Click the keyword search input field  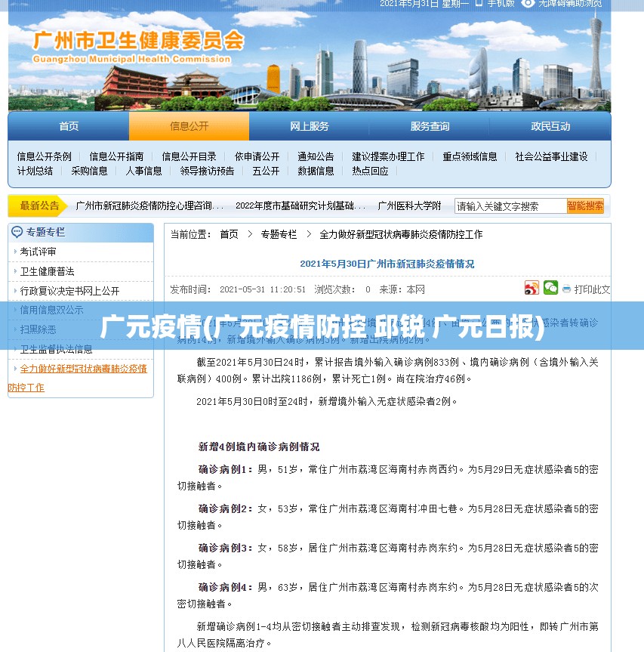510,205
